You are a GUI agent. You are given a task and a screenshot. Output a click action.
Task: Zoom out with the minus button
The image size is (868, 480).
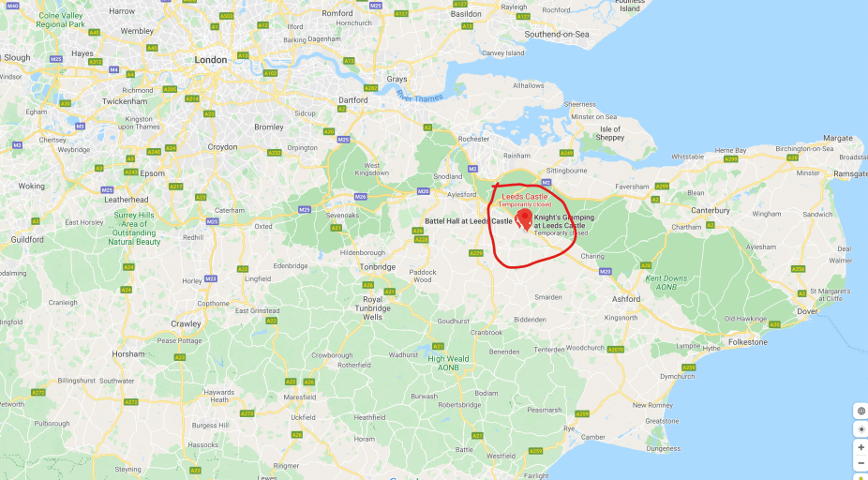click(861, 463)
